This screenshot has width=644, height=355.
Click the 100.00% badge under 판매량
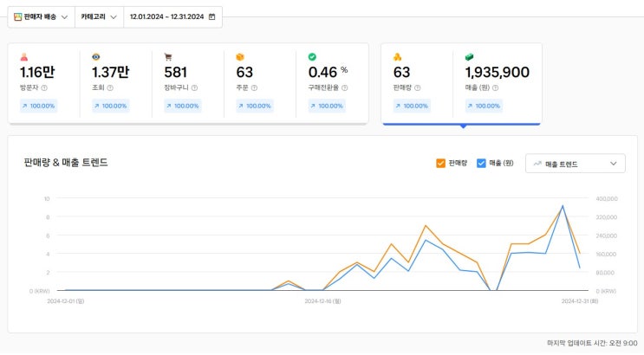click(x=412, y=106)
